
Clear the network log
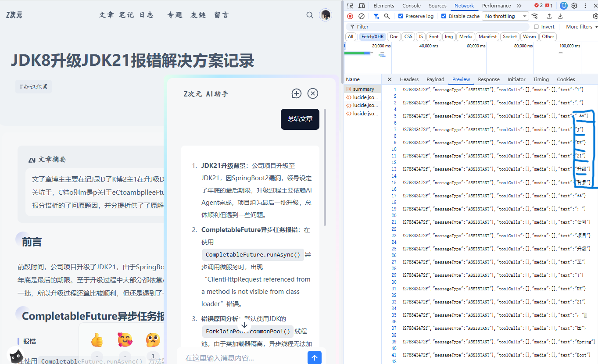pyautogui.click(x=361, y=16)
